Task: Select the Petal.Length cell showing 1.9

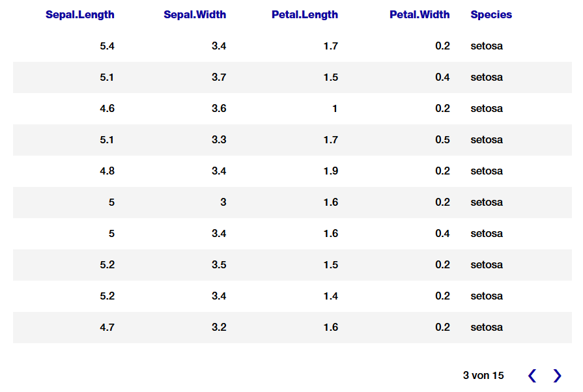Action: coord(331,171)
